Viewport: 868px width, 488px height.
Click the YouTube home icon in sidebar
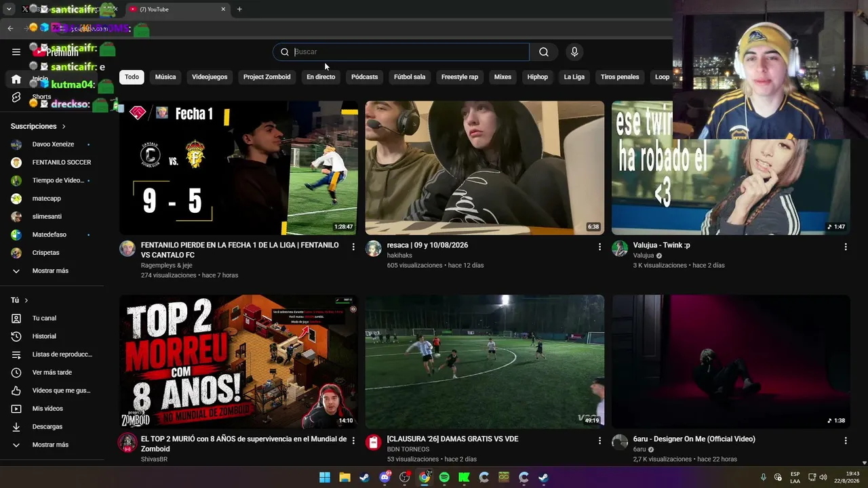pyautogui.click(x=16, y=79)
